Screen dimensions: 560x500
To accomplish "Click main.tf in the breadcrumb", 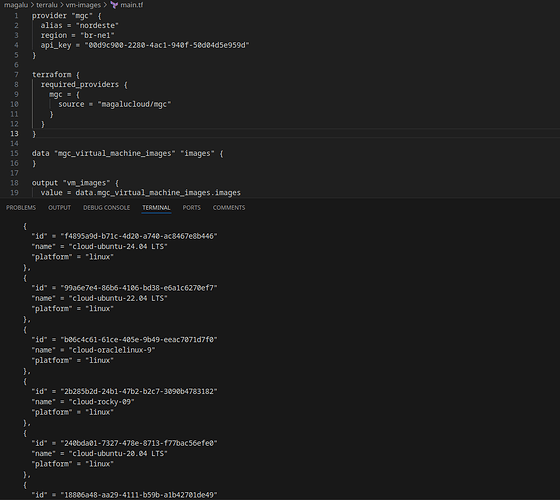I will 132,5.
